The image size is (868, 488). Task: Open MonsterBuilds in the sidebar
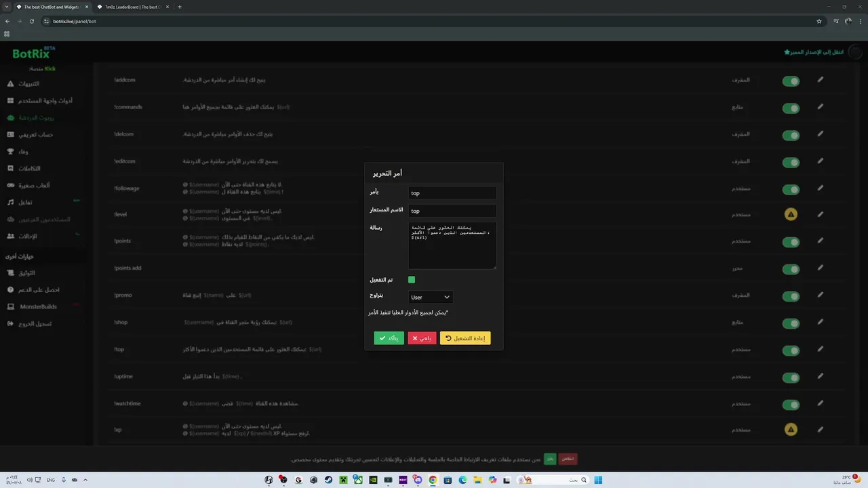point(32,307)
